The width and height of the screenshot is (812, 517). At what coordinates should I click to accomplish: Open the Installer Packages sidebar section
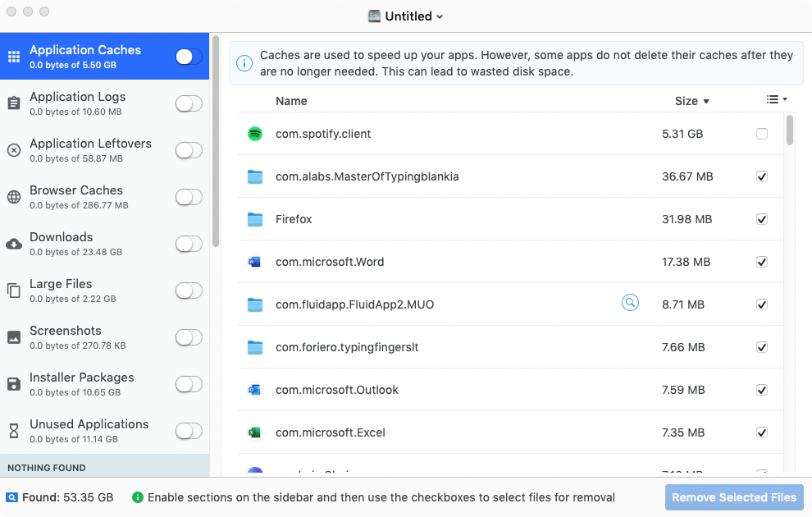click(82, 383)
